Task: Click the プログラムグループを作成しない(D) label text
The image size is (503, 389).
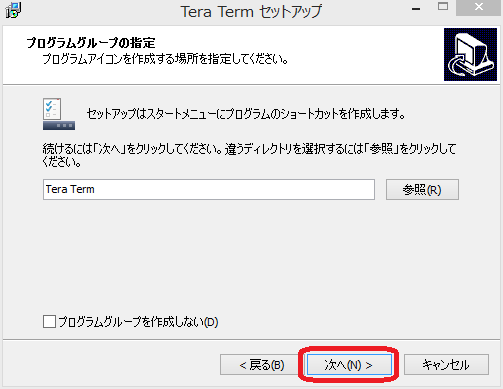Action: pos(138,322)
